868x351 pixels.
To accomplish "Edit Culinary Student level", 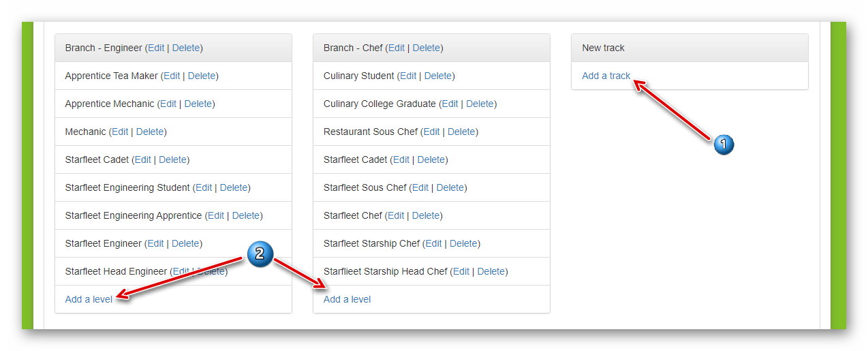I will [x=408, y=76].
